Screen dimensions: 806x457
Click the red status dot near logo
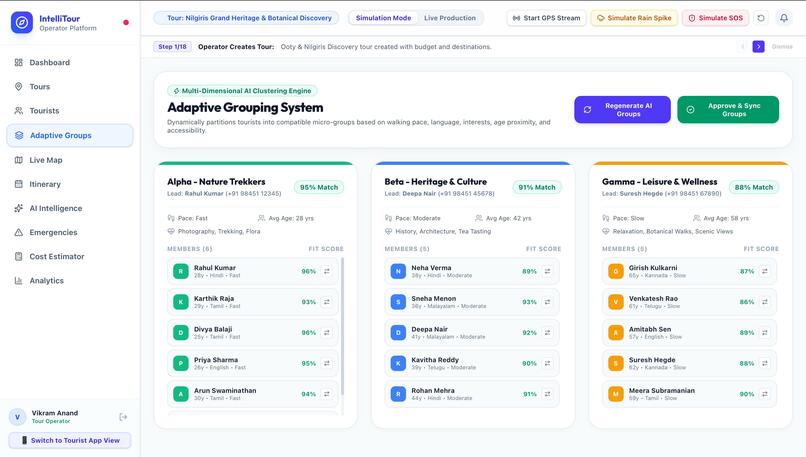126,23
